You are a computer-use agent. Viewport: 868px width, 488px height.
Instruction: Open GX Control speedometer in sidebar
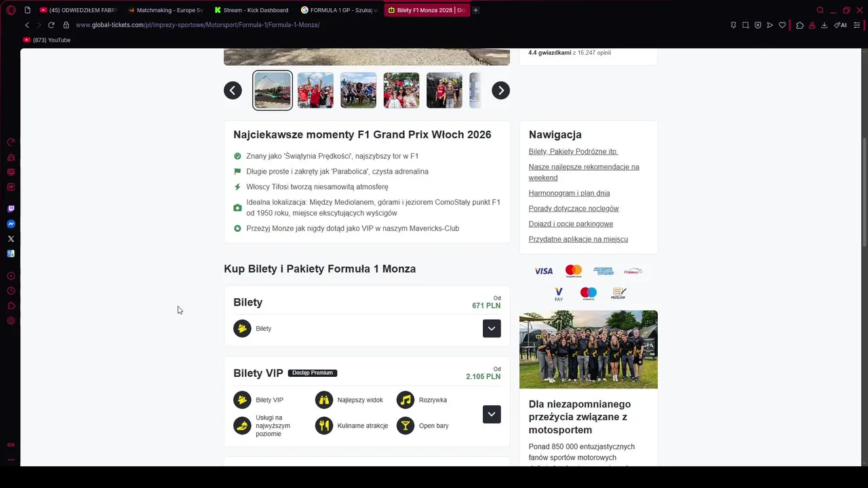11,142
